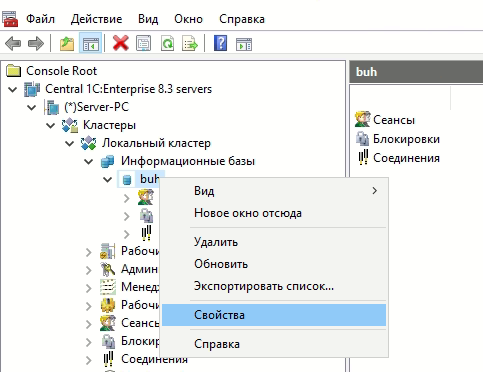Toggle the Show/Hide Console Tree icon
Viewport: 483px width, 372px height.
90,43
